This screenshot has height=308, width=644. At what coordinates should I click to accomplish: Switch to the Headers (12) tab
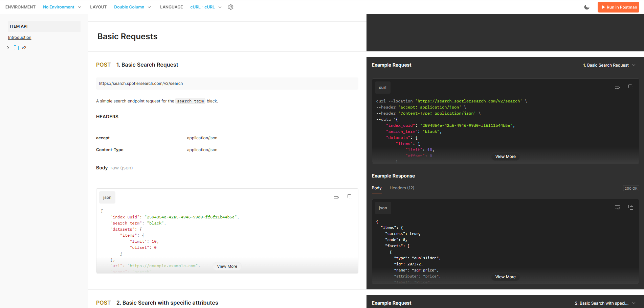[x=402, y=188]
